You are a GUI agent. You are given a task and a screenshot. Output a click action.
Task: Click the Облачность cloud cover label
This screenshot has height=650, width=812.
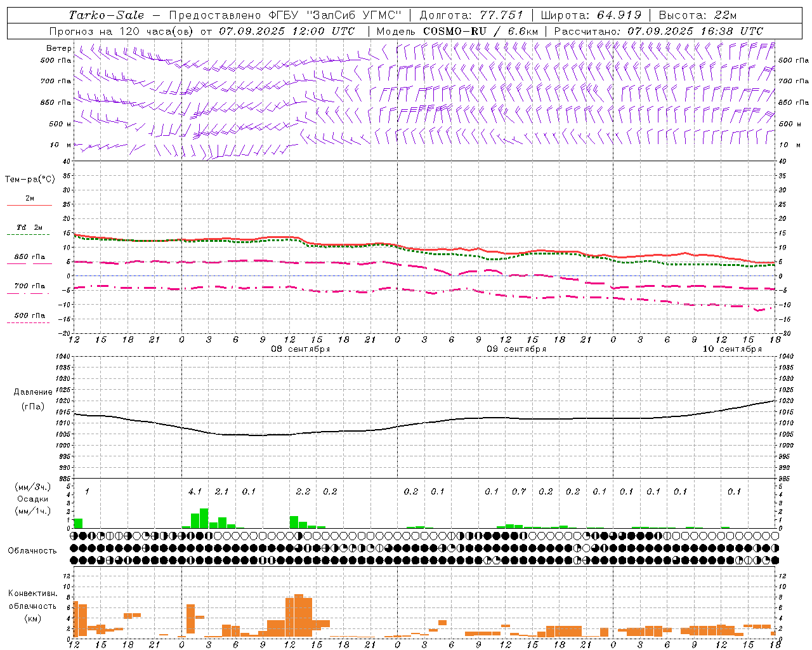32,551
